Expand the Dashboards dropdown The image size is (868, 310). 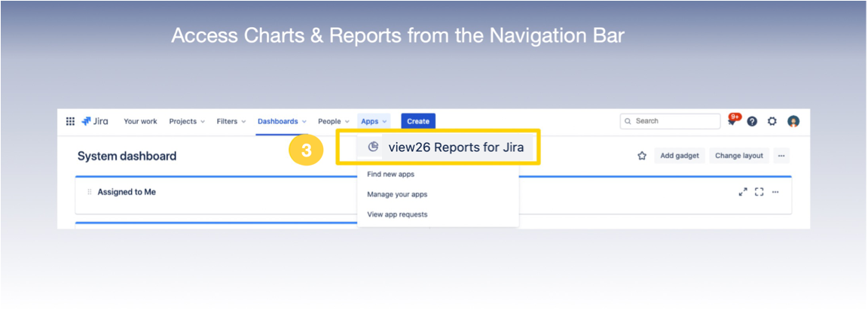click(282, 121)
